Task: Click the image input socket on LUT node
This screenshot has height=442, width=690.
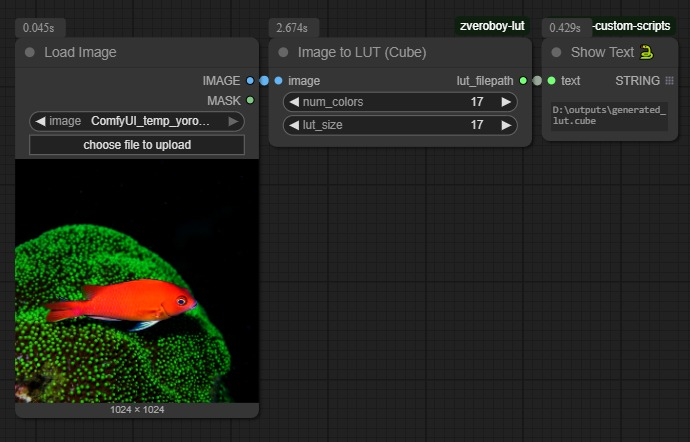Action: [278, 81]
